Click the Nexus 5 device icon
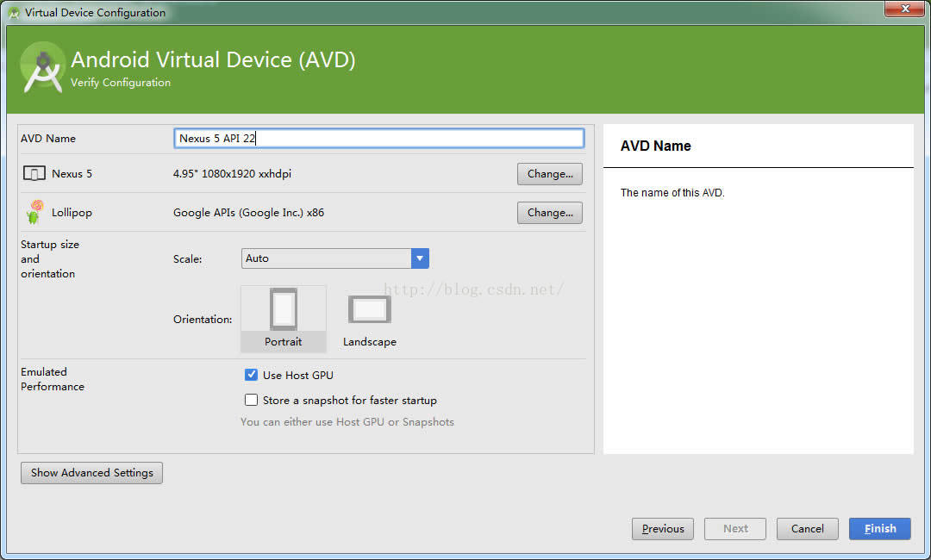This screenshot has width=931, height=560. (x=34, y=174)
